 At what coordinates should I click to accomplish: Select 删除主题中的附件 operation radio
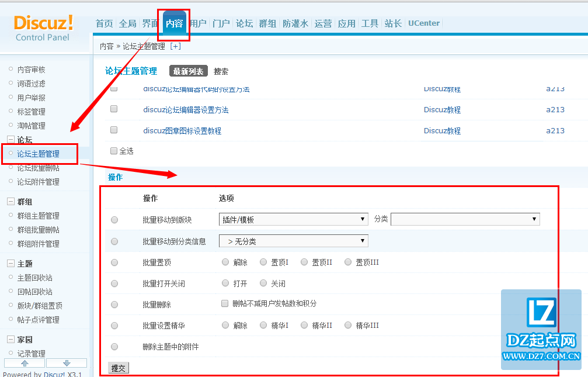point(114,347)
